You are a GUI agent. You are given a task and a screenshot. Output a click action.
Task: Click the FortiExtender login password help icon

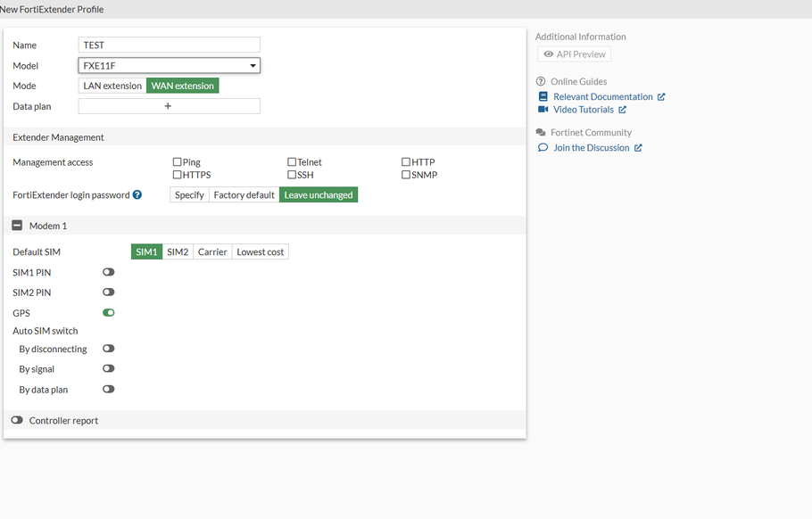137,195
